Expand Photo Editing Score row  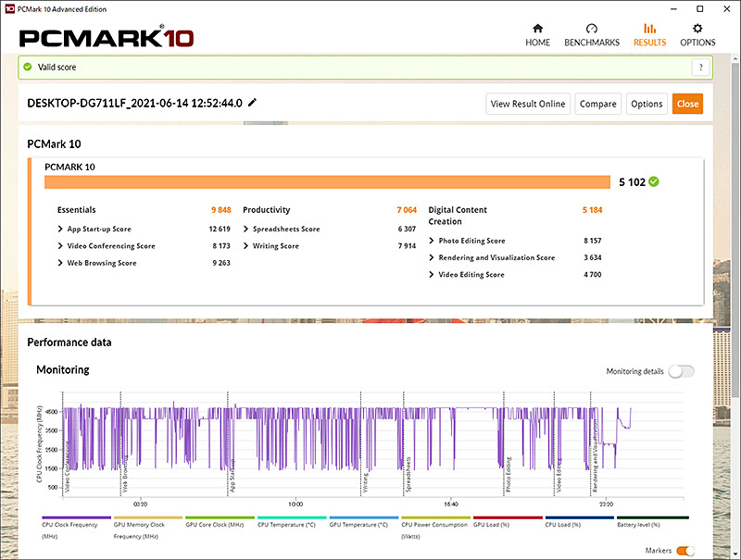click(x=433, y=241)
